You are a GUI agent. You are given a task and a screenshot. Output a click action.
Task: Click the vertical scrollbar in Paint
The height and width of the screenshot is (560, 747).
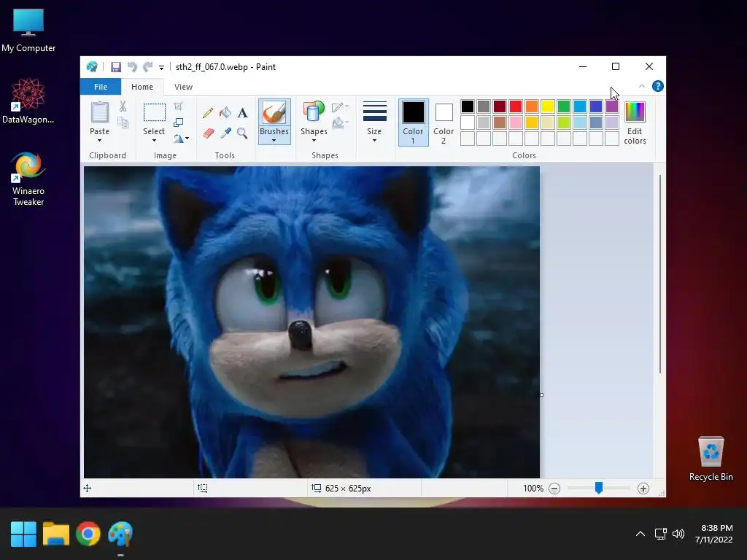659,274
